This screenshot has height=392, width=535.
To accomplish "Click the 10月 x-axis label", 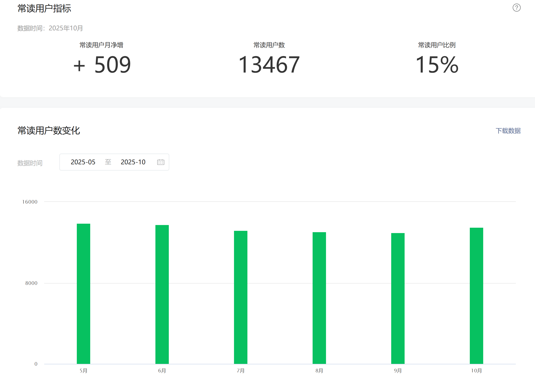I will point(476,371).
